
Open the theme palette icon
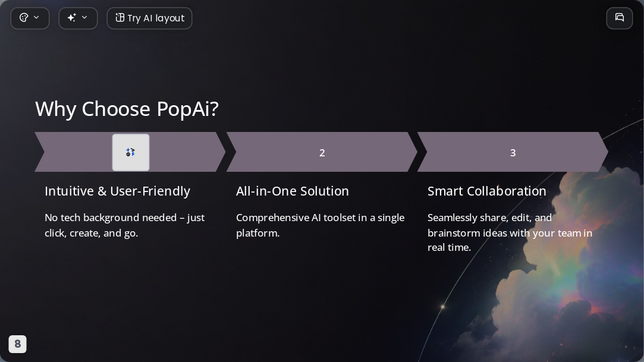point(24,18)
